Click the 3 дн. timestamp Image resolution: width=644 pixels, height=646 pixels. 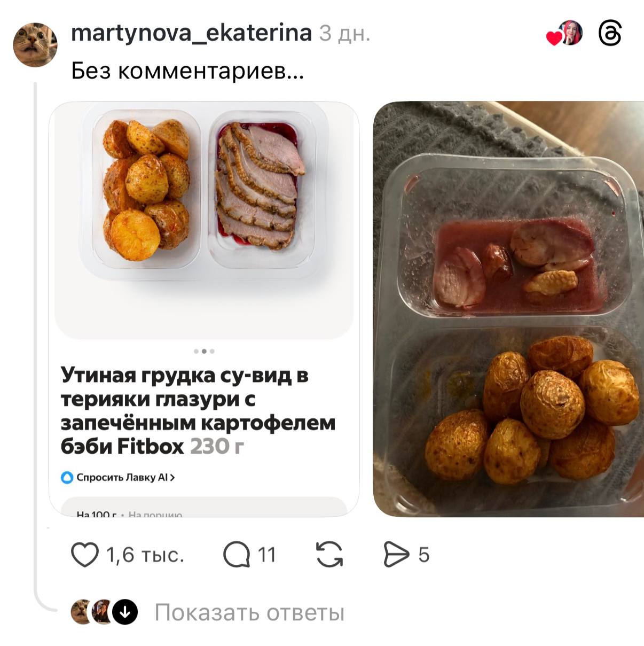click(345, 34)
